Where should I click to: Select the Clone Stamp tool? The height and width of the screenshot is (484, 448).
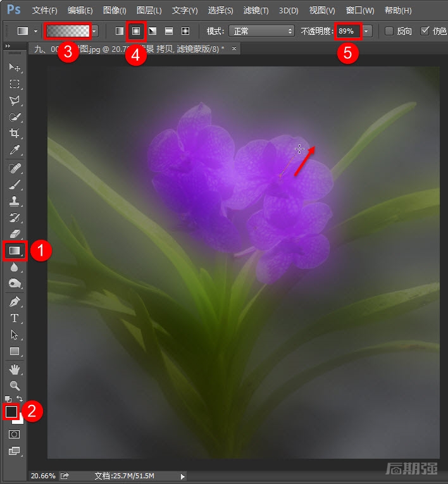[15, 201]
